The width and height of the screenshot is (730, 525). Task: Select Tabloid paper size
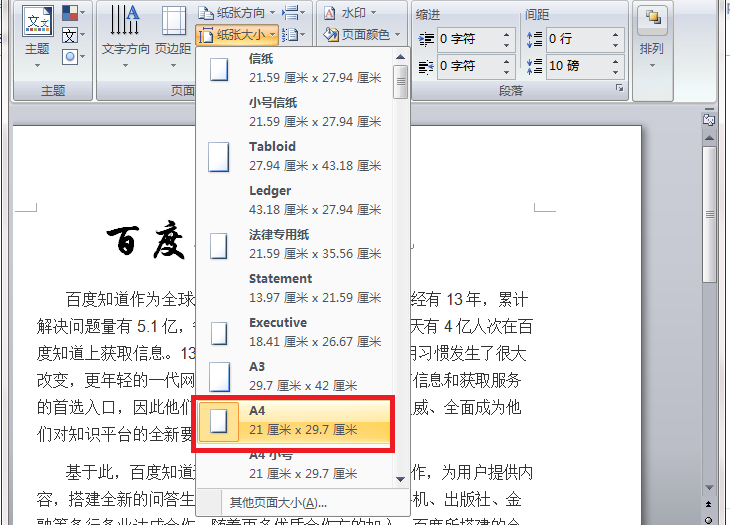(x=295, y=156)
